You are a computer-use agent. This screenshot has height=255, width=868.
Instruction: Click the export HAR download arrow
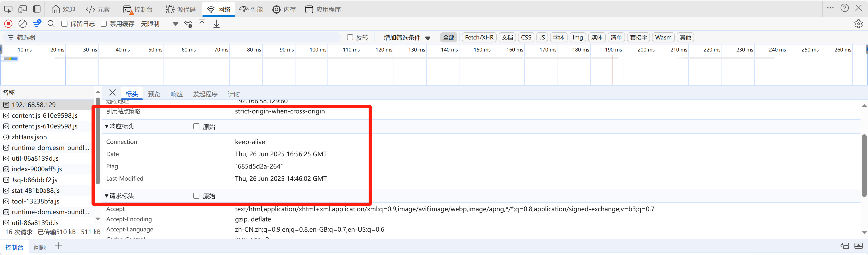click(216, 24)
